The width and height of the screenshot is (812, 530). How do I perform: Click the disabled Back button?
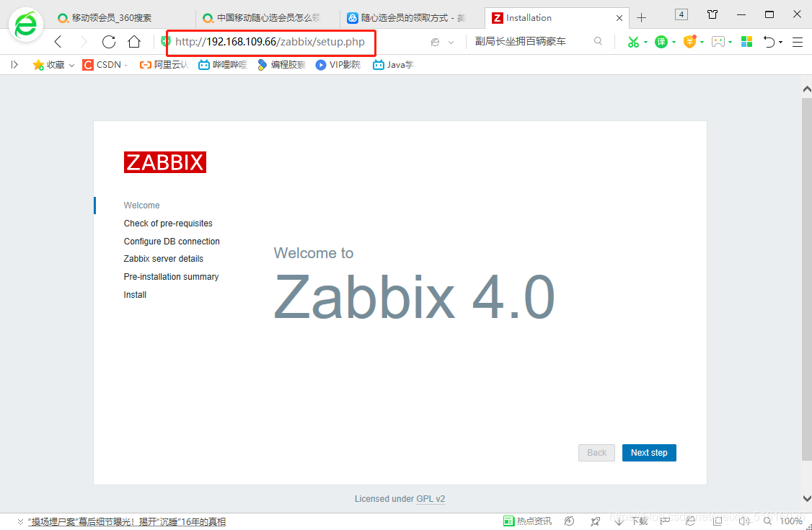point(596,453)
